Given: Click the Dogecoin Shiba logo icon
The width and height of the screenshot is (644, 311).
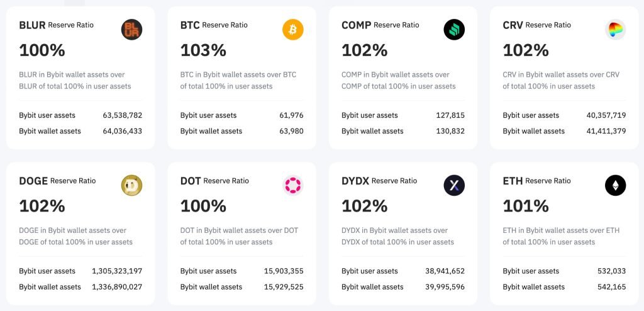Looking at the screenshot, I should (x=131, y=185).
